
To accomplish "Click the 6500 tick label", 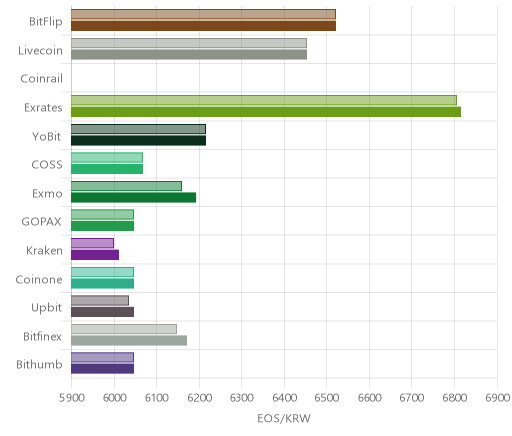I will pos(327,398).
